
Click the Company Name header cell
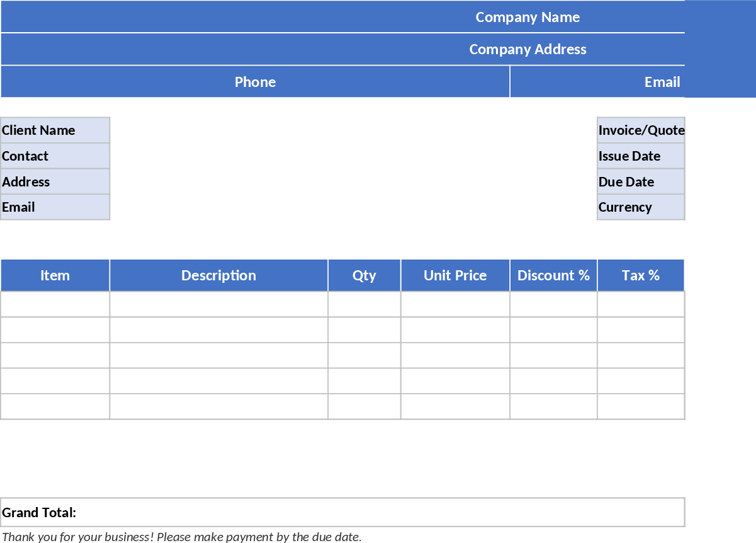(x=528, y=17)
